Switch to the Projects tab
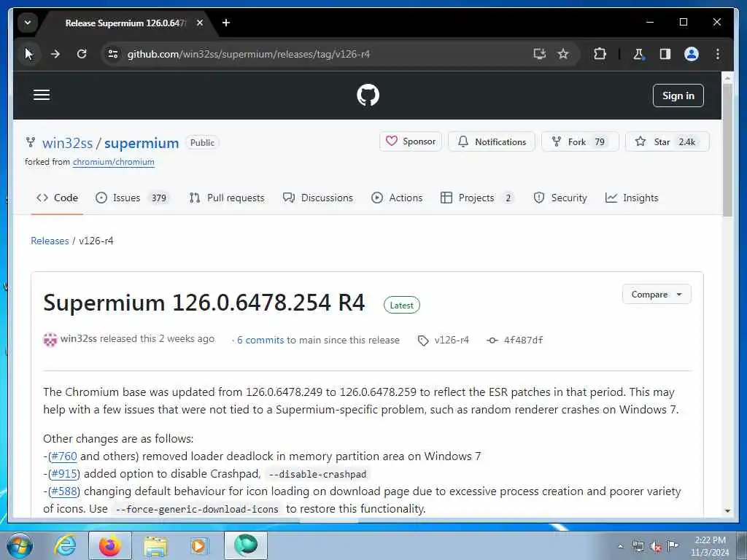 477,198
